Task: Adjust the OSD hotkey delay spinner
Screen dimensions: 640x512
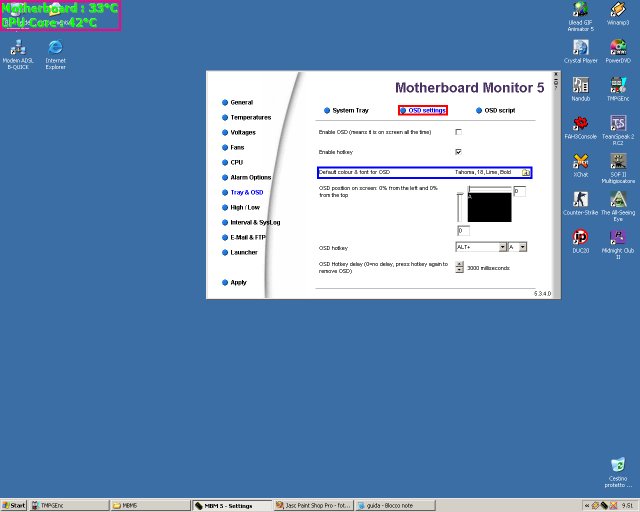Action: [459, 267]
